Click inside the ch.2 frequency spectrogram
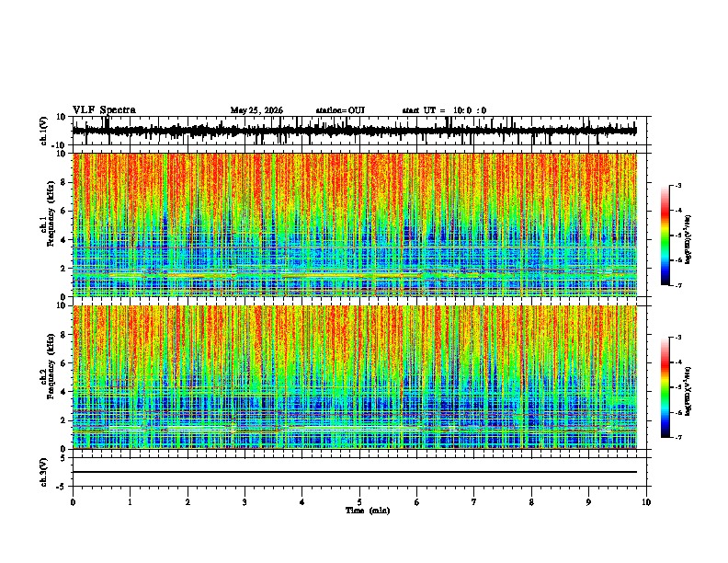728x563 pixels. [x=355, y=377]
